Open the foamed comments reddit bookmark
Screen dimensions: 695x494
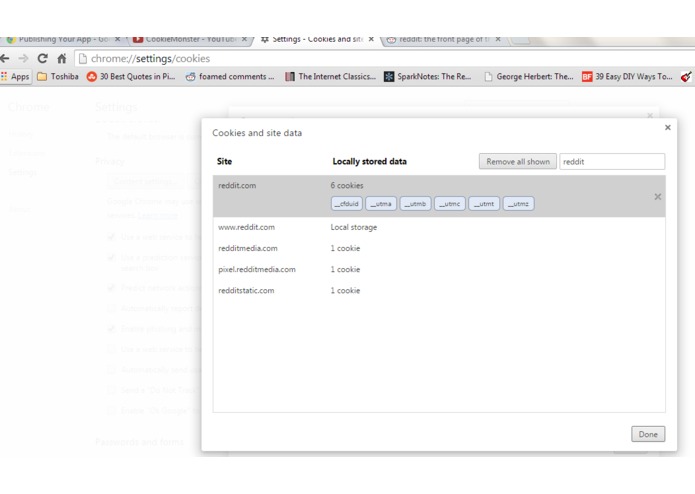[230, 77]
